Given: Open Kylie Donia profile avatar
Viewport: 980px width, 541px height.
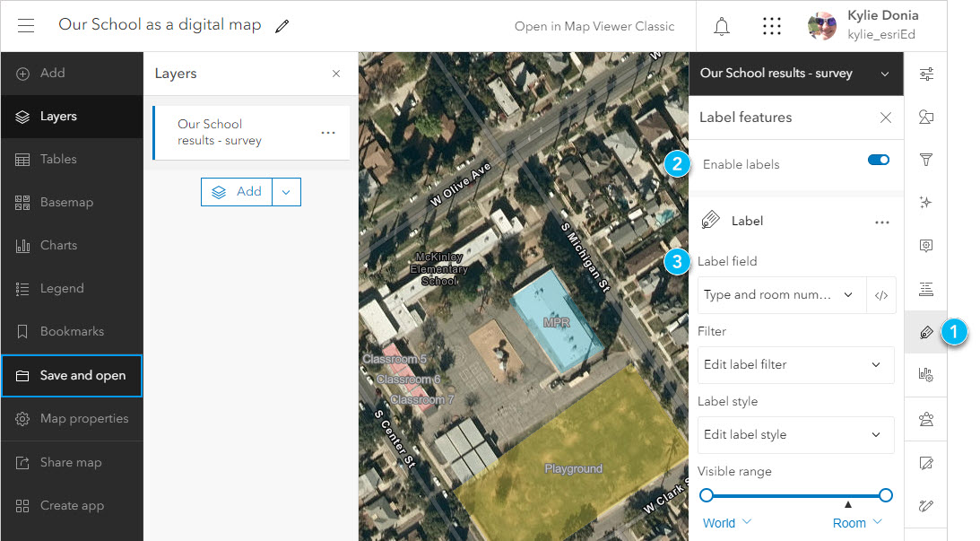Looking at the screenshot, I should [x=822, y=26].
